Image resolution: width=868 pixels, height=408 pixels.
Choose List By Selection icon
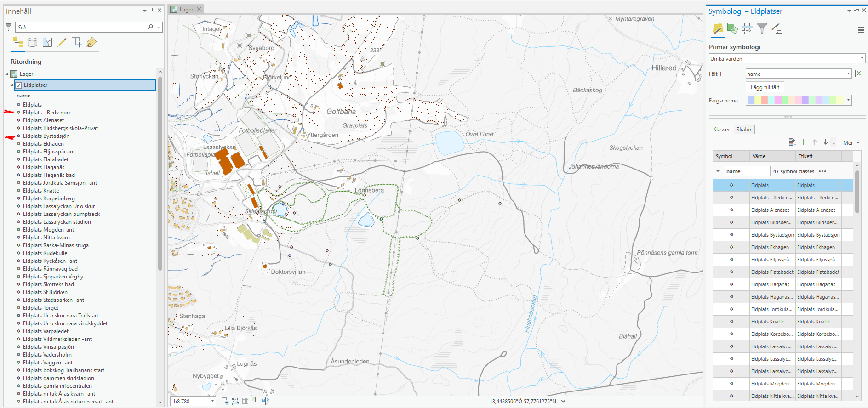(47, 43)
